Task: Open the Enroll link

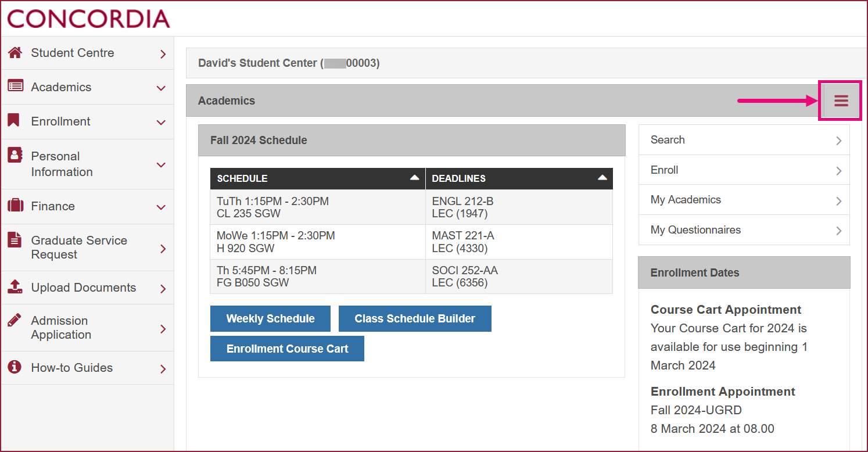Action: [744, 170]
